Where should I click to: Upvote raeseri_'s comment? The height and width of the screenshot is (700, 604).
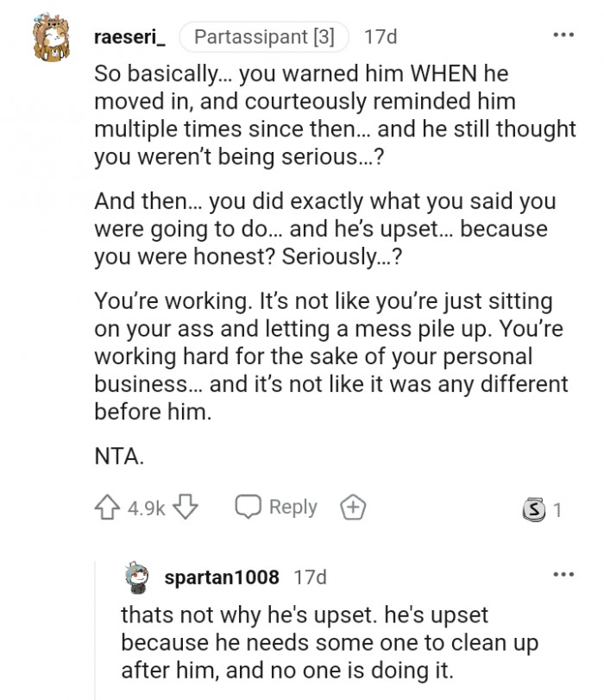(109, 508)
